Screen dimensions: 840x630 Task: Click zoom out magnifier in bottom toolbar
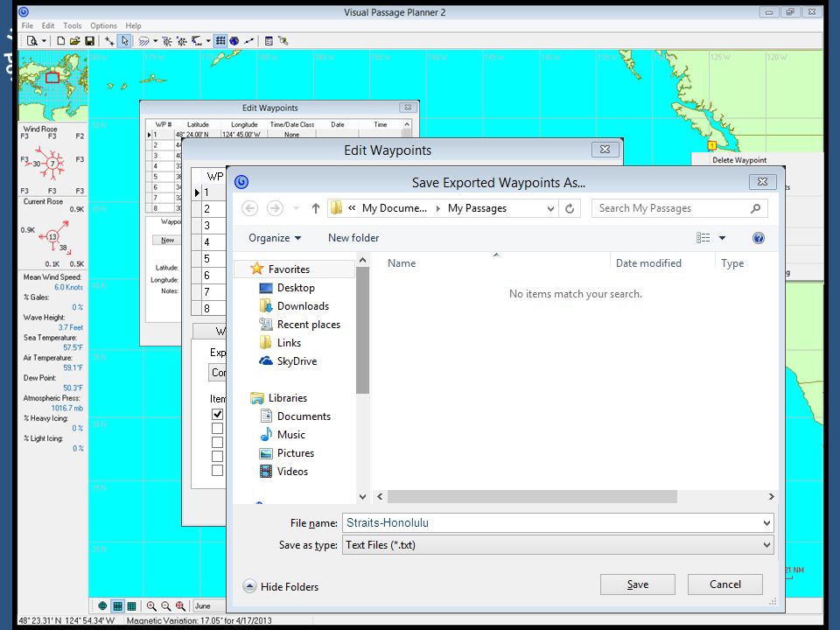tap(166, 605)
